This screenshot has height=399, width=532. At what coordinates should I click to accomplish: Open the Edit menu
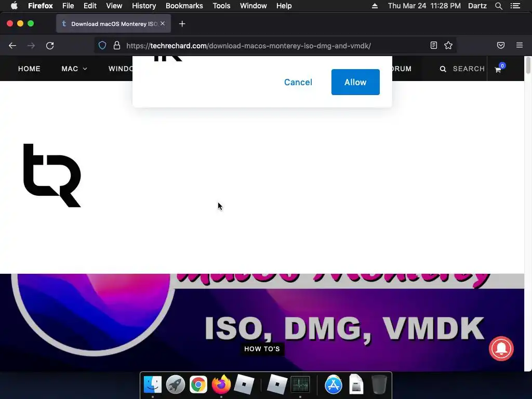pos(90,6)
